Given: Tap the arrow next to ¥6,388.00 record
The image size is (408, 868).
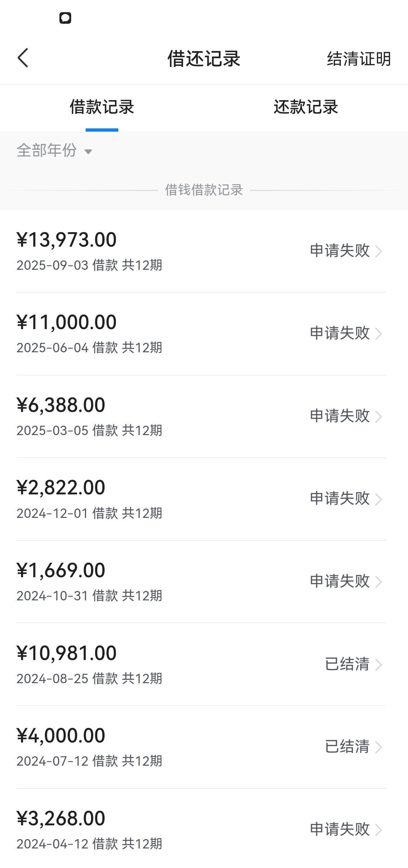Looking at the screenshot, I should [378, 416].
